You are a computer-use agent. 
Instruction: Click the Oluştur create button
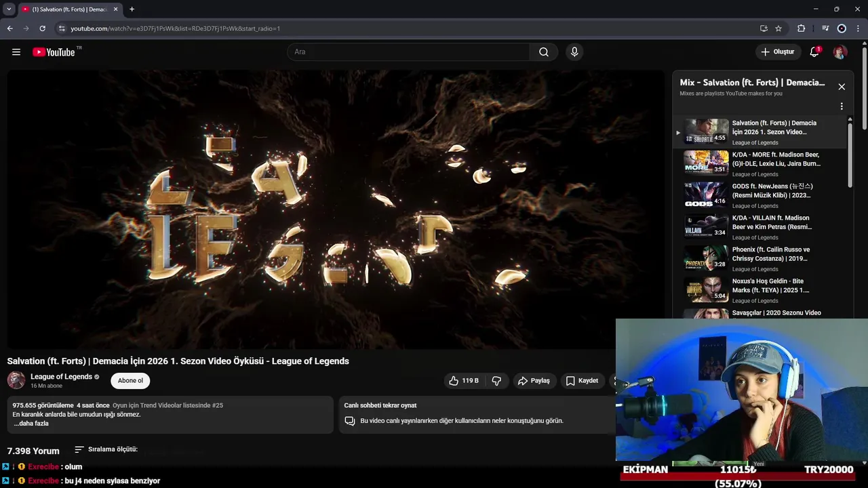point(777,52)
